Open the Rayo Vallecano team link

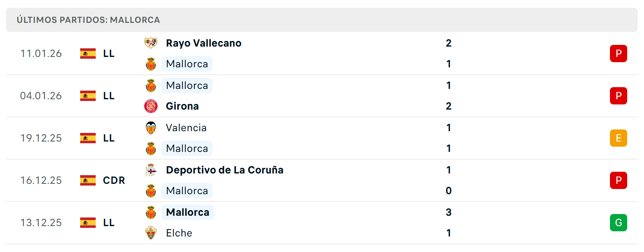tap(203, 43)
